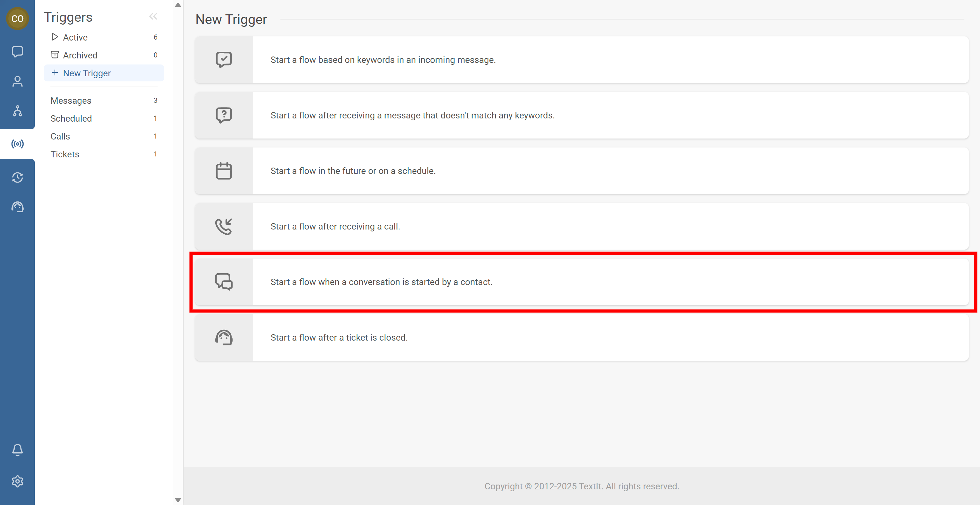Open the contacts person icon
The width and height of the screenshot is (980, 505).
[x=17, y=81]
